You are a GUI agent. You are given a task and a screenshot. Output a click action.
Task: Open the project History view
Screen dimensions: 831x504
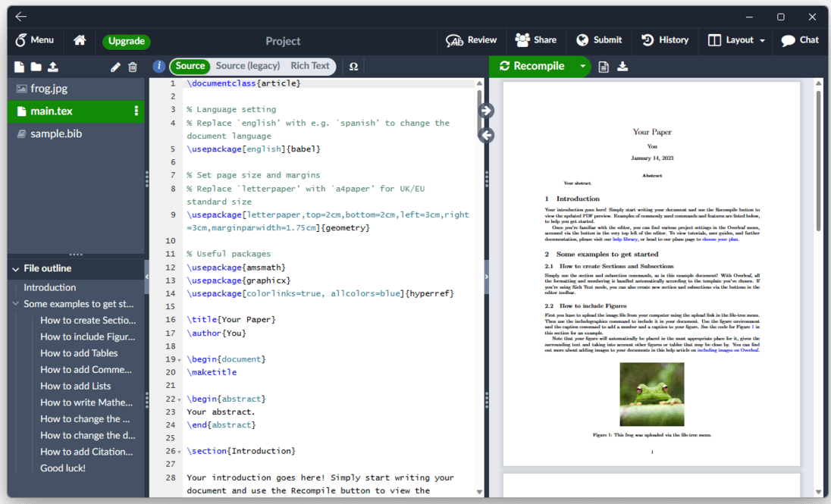(x=665, y=40)
